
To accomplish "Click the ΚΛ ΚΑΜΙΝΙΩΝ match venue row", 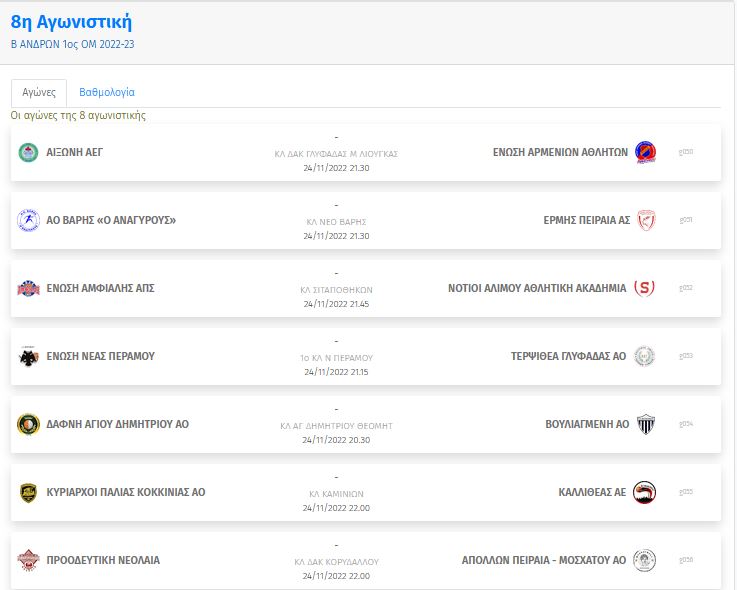I will 336,494.
